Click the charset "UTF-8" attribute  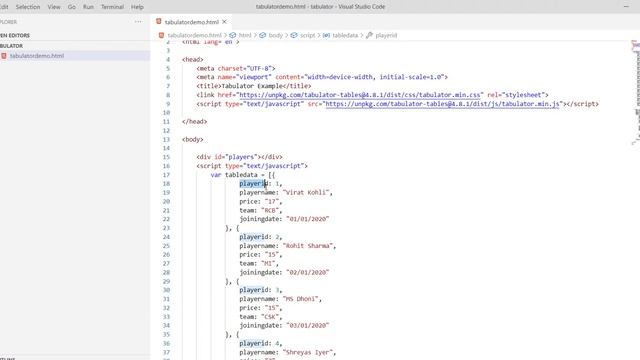tap(260, 69)
